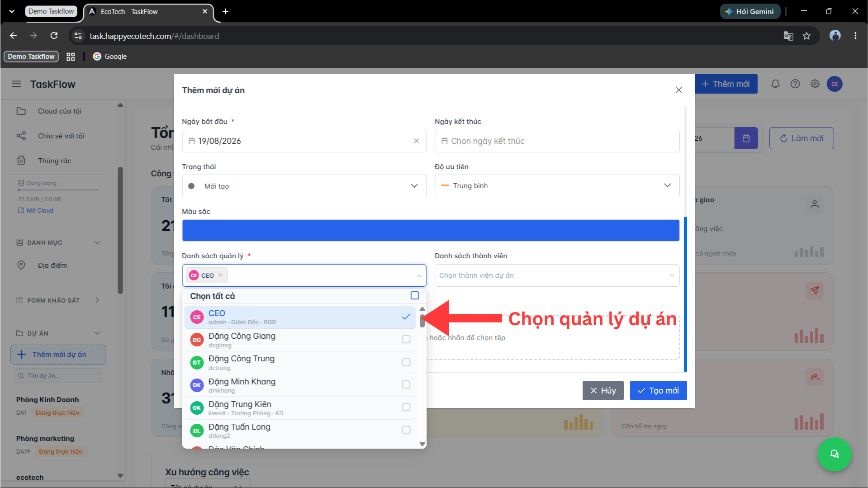The width and height of the screenshot is (868, 488).
Task: Click the Tạo mới button
Action: pyautogui.click(x=658, y=391)
